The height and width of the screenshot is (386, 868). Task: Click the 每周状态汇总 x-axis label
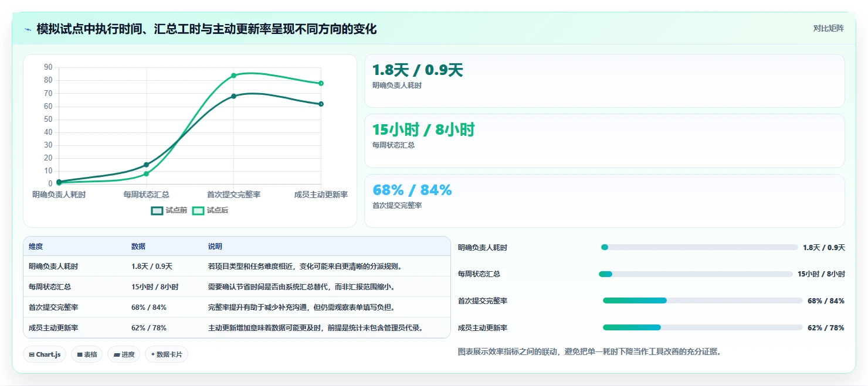pos(146,194)
